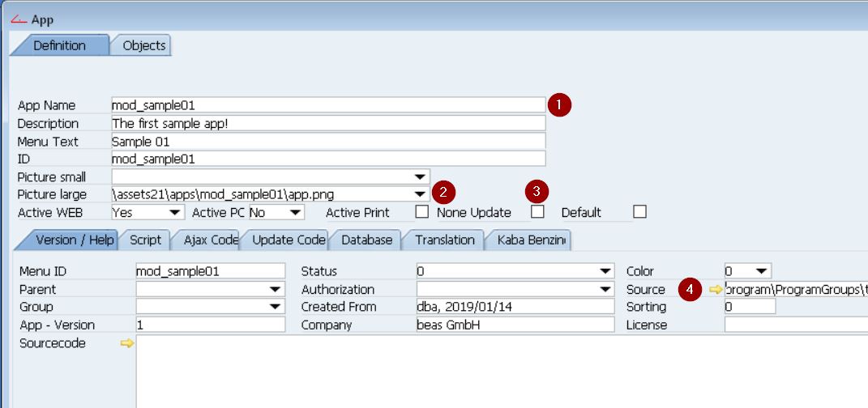Click into the Sourcecode text area

pos(486,372)
